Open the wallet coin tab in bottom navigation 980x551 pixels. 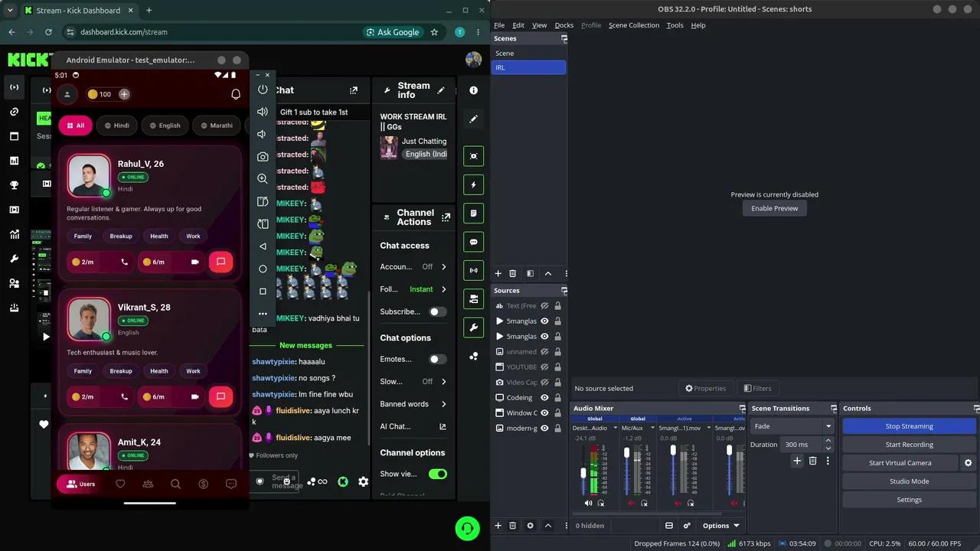203,484
